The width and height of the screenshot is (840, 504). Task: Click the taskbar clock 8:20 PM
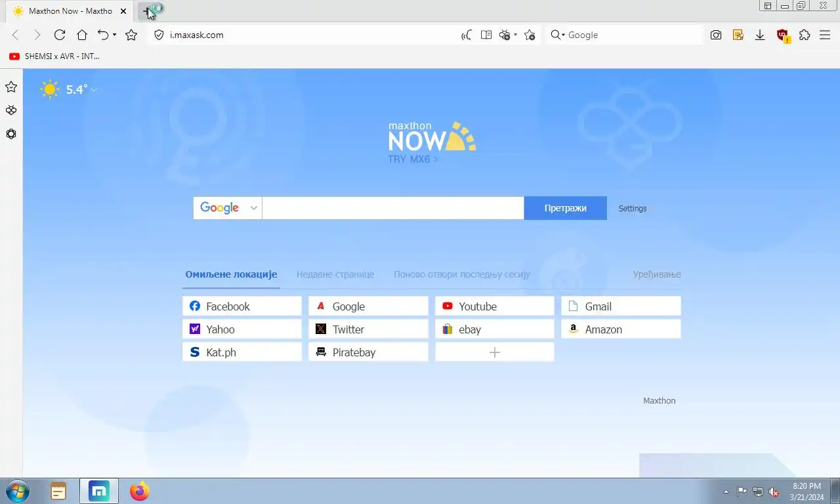(x=807, y=491)
